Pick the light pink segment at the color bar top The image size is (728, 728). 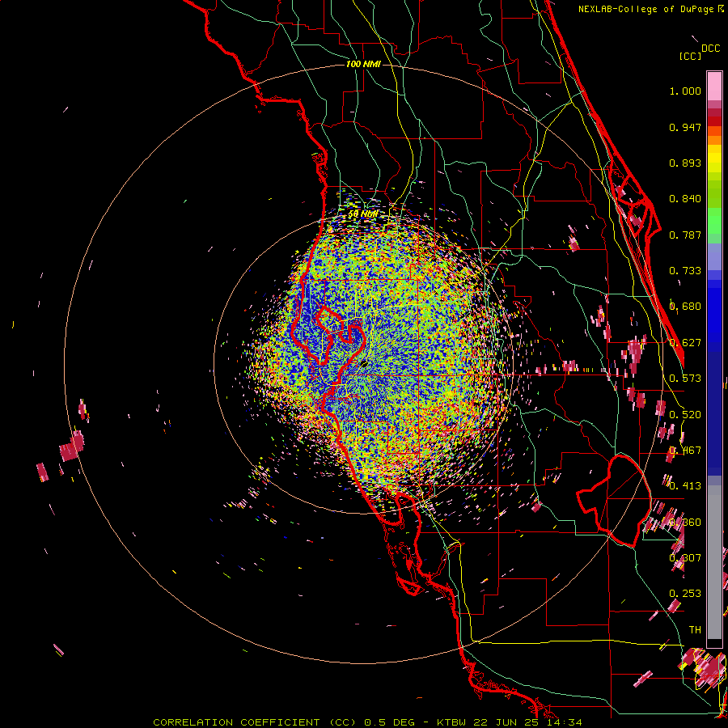click(714, 87)
